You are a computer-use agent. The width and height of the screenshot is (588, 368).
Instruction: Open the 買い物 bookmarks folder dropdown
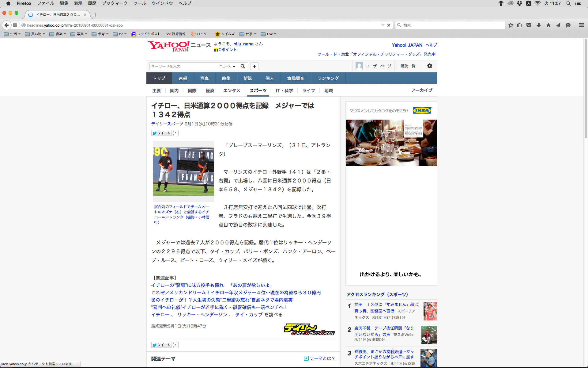pos(35,34)
